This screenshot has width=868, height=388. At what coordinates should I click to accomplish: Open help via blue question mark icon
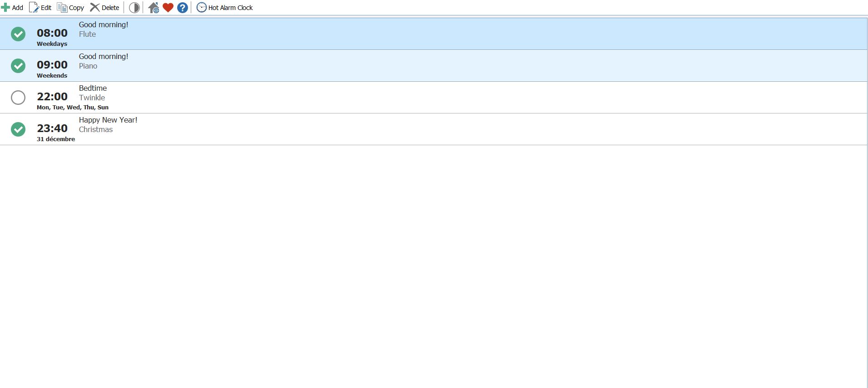coord(183,8)
